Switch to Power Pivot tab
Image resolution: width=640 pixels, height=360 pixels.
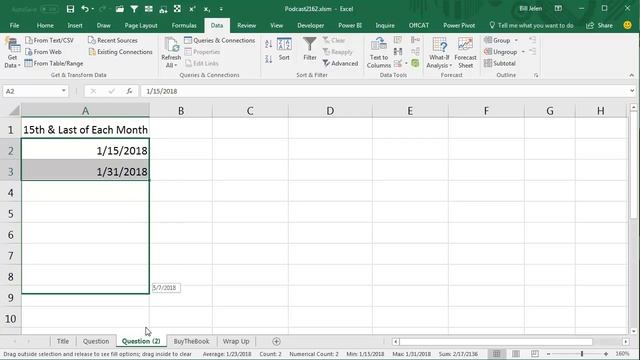tap(459, 25)
